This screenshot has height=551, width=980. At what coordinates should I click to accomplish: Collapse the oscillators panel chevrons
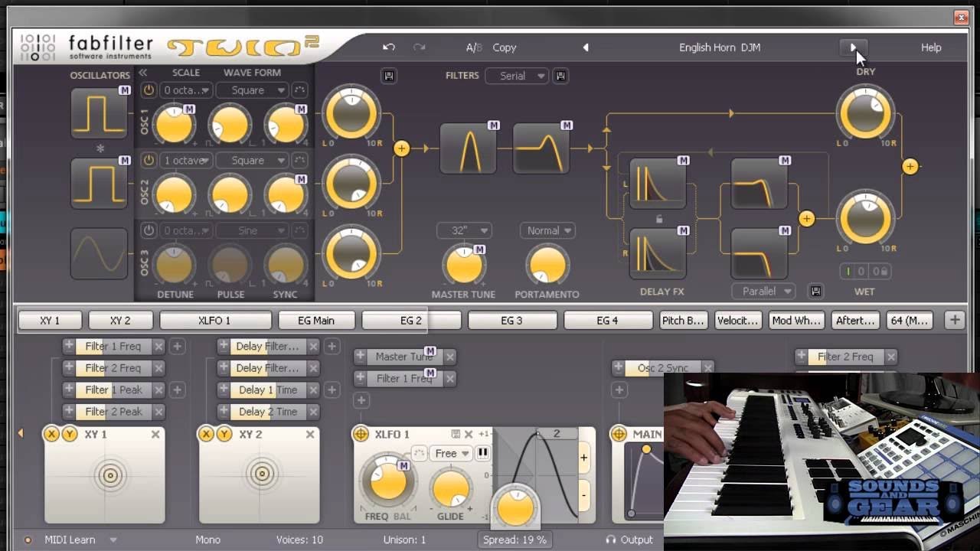[x=142, y=73]
